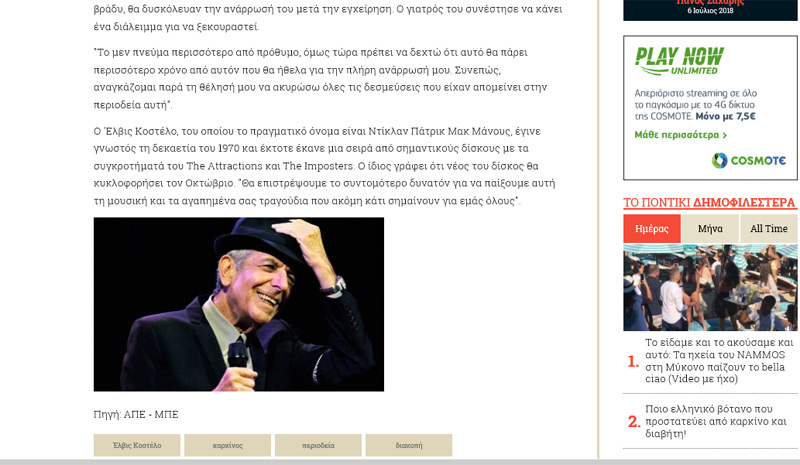Click the number 1 ranking marker
800x465 pixels.
click(x=633, y=361)
